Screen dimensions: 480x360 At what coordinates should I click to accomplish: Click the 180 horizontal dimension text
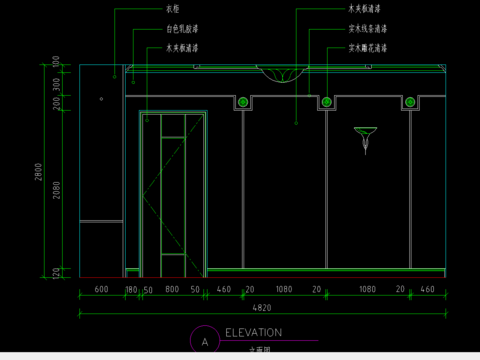[131, 290]
